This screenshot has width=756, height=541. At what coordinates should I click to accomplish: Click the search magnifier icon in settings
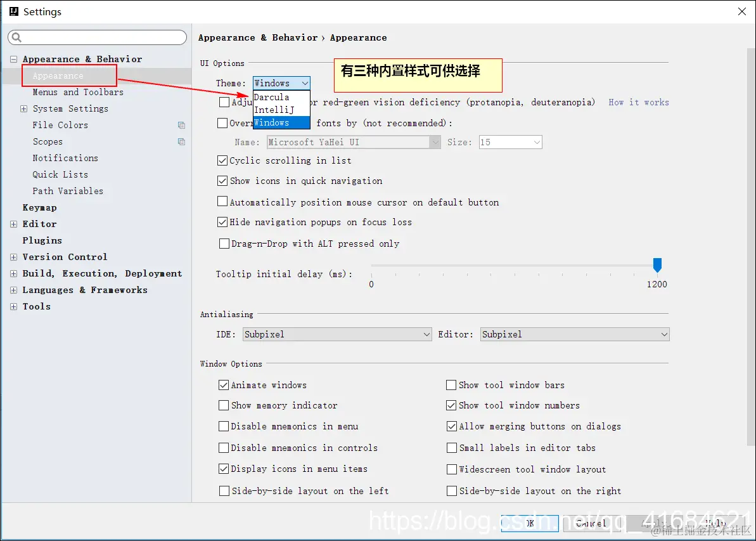16,37
